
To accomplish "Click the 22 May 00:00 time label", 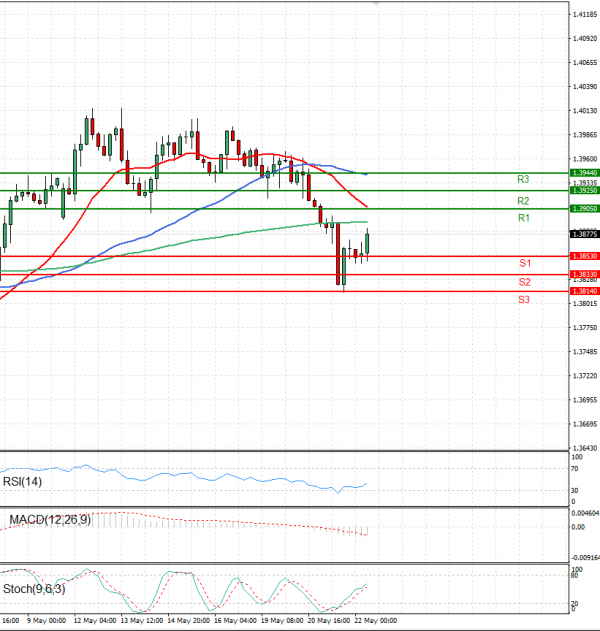I will 375,621.
